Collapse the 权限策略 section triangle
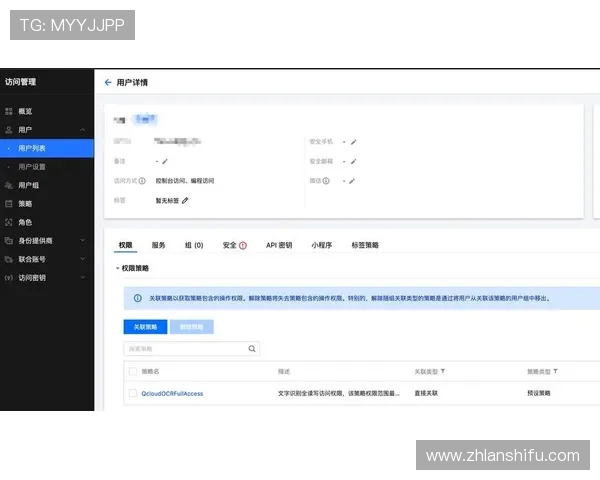The height and width of the screenshot is (480, 600). click(117, 268)
